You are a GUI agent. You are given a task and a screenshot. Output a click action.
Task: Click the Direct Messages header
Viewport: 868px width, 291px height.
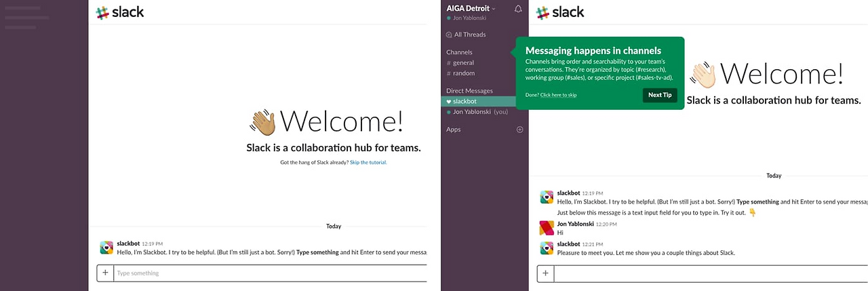469,91
